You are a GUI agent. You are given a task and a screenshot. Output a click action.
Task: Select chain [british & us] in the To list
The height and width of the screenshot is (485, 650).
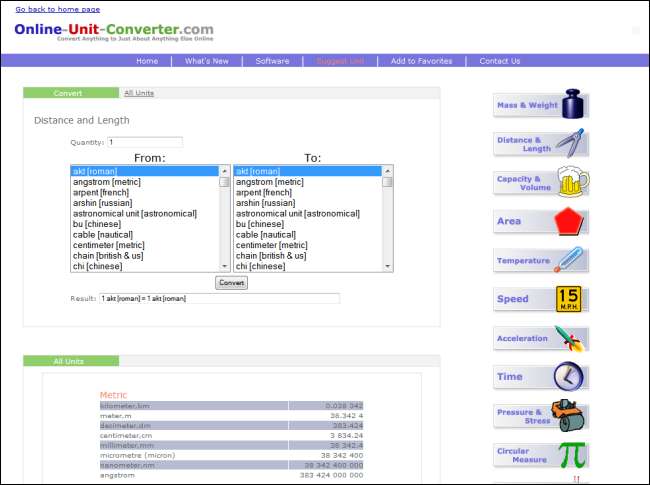[308, 256]
